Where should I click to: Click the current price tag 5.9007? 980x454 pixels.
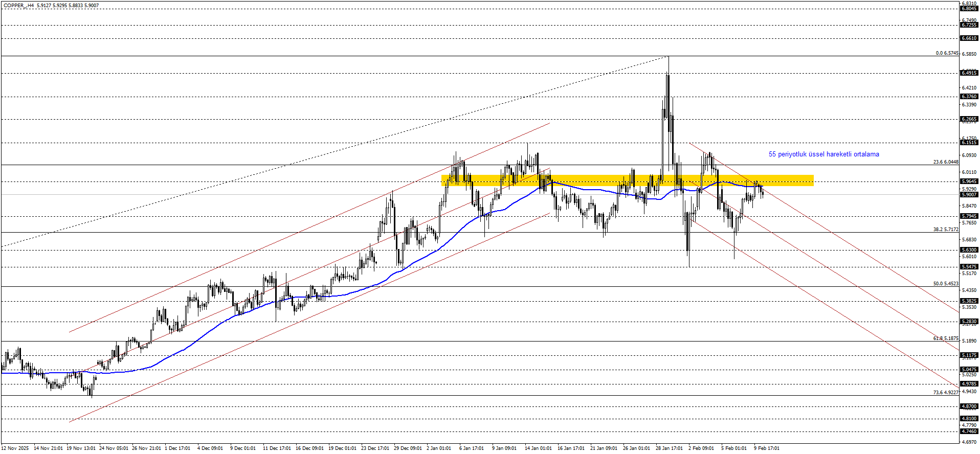(x=969, y=195)
